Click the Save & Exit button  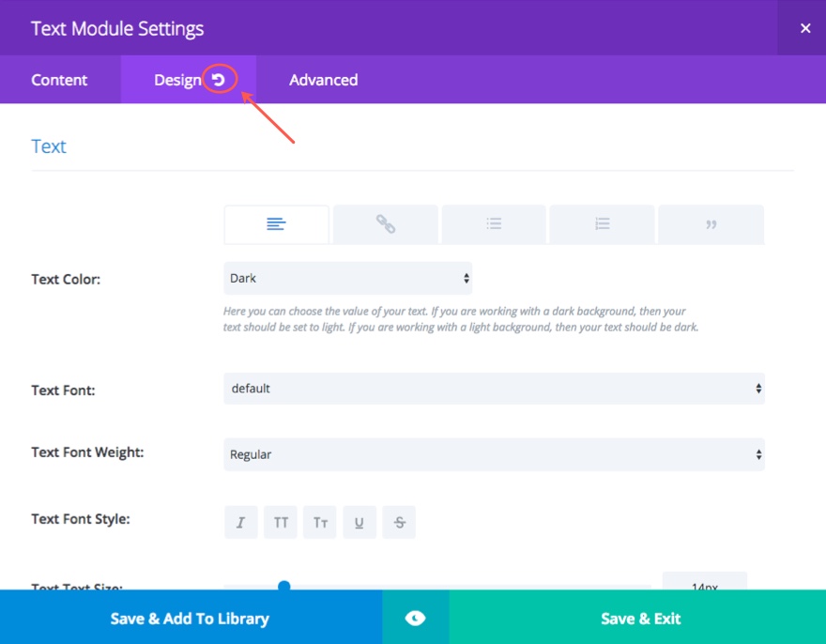point(637,618)
